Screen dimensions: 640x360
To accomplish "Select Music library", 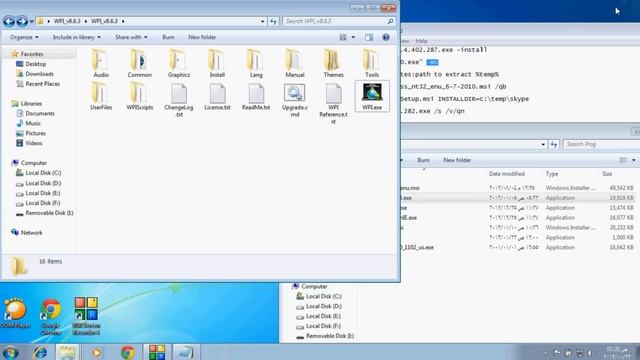I will (33, 123).
